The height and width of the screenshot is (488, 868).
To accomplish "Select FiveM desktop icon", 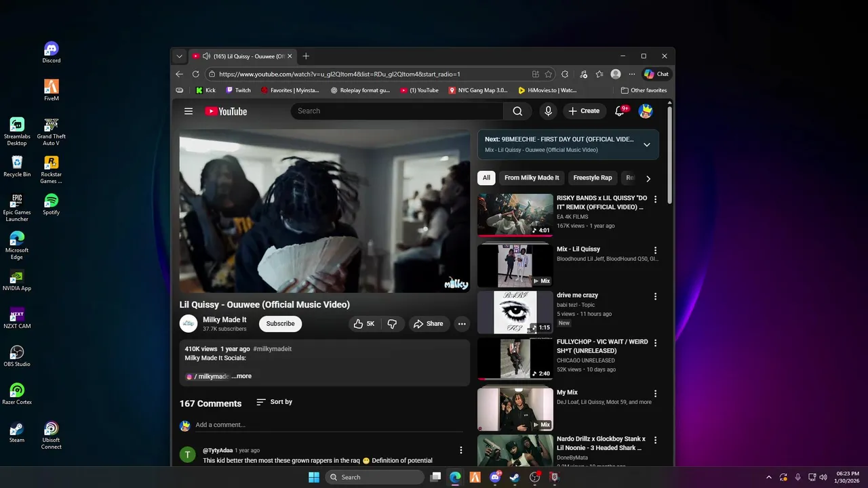I will [52, 90].
